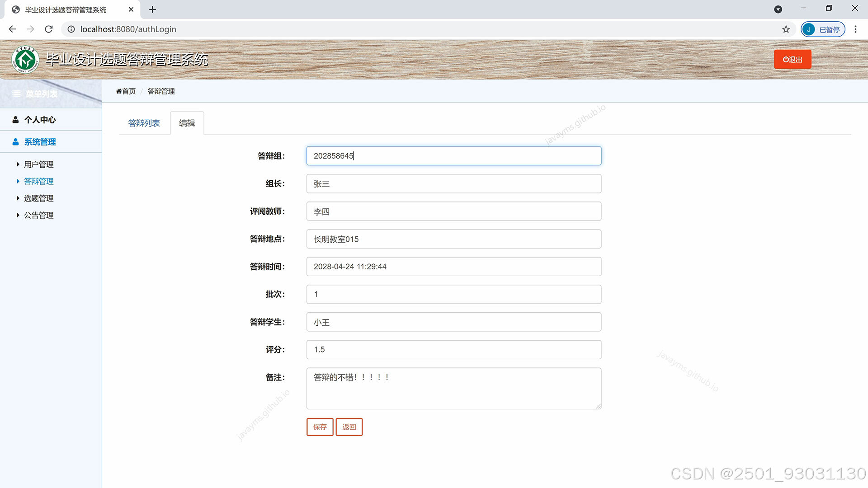Click 答辩管理 in the breadcrumb

pyautogui.click(x=161, y=91)
